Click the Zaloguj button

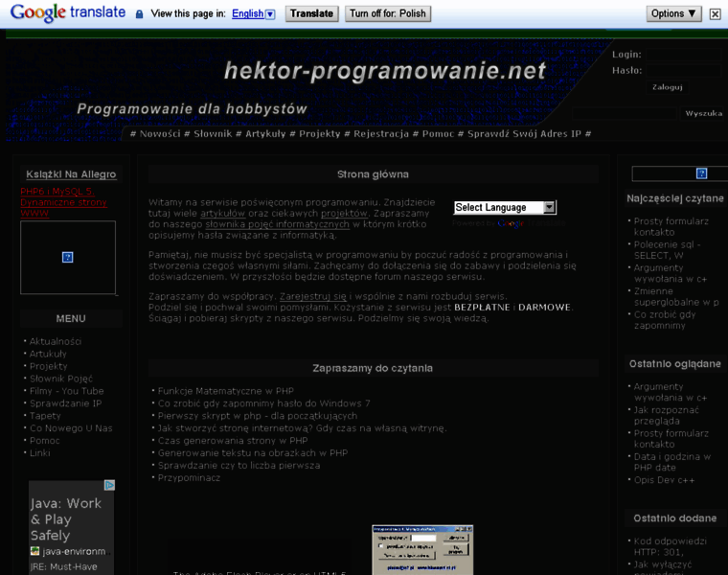668,87
